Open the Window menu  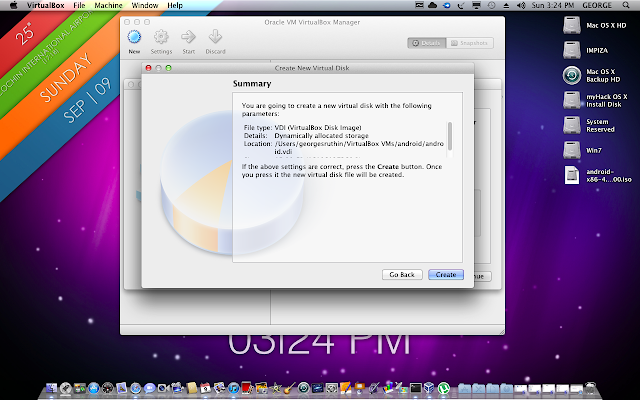coord(145,5)
